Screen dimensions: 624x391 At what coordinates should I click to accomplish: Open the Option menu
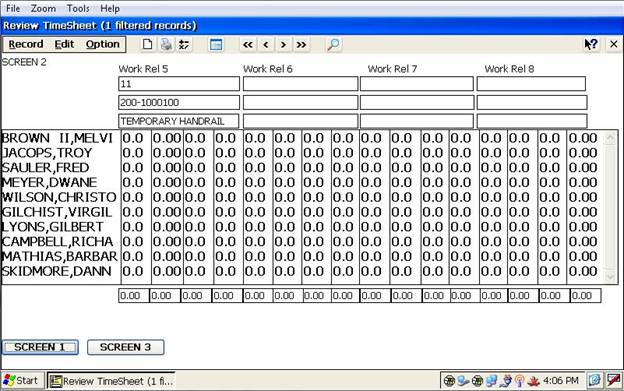pyautogui.click(x=103, y=44)
